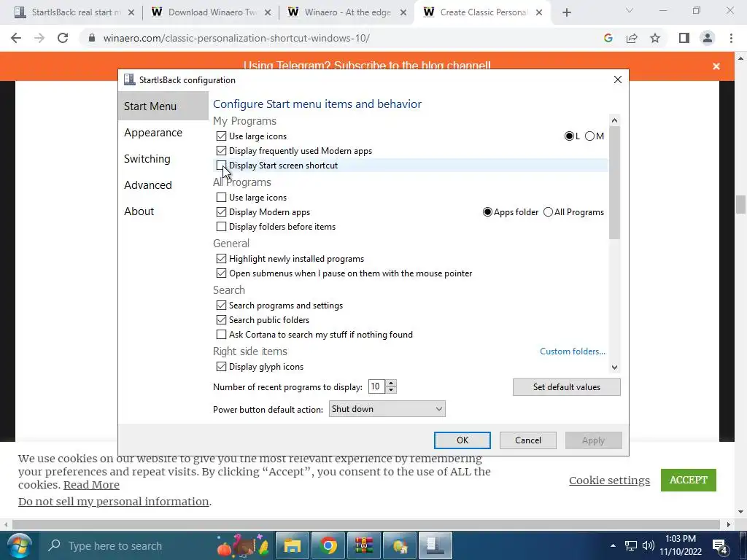The image size is (747, 560).
Task: Click the options list scroll-down arrow
Action: 614,367
